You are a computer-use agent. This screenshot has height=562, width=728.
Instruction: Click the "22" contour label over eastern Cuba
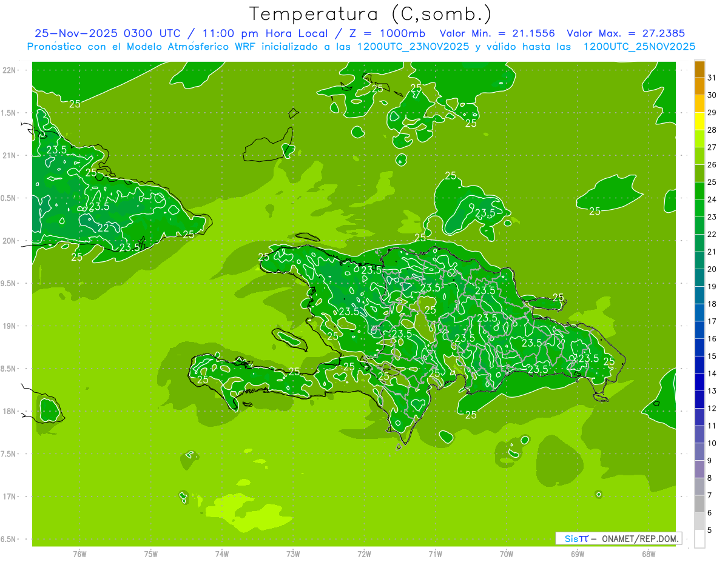click(103, 228)
